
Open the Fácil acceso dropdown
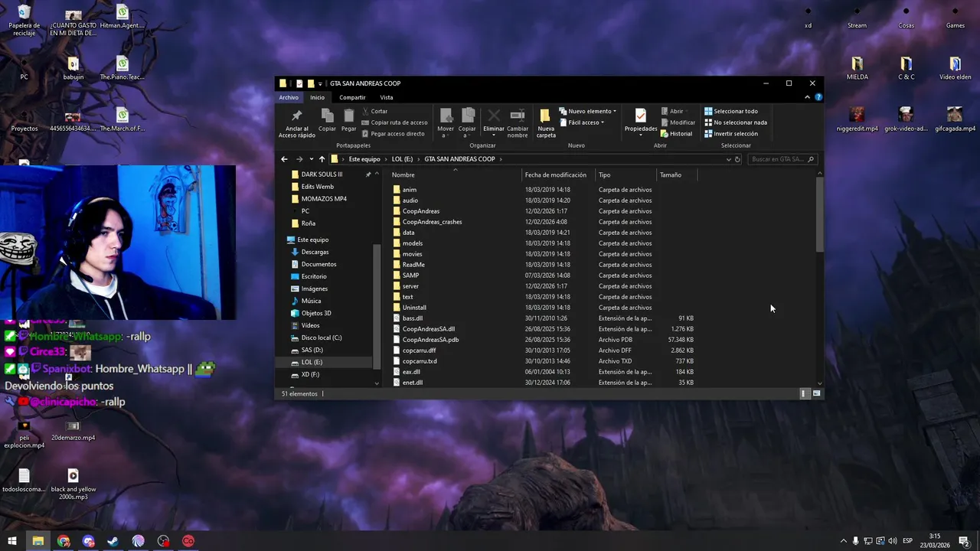[583, 122]
